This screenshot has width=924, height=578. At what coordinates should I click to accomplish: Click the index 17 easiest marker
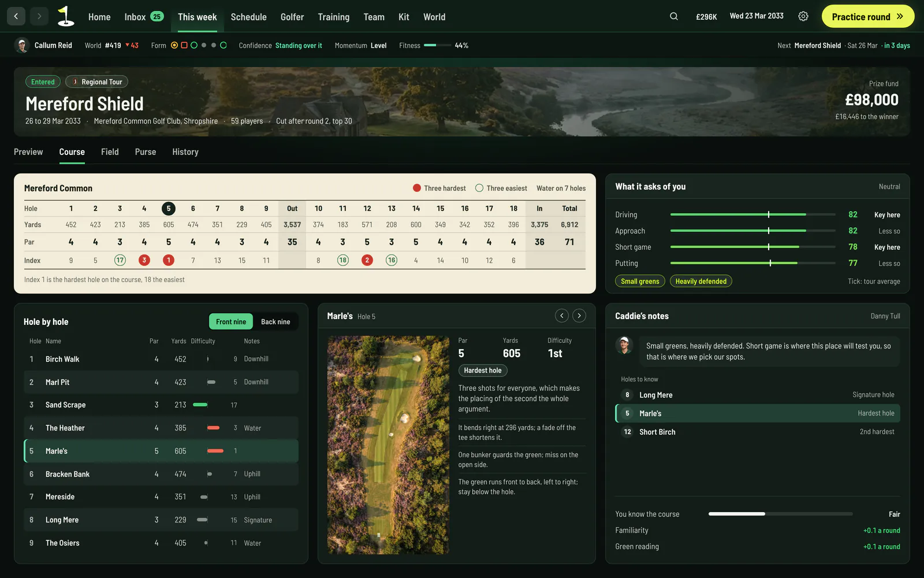(x=120, y=260)
